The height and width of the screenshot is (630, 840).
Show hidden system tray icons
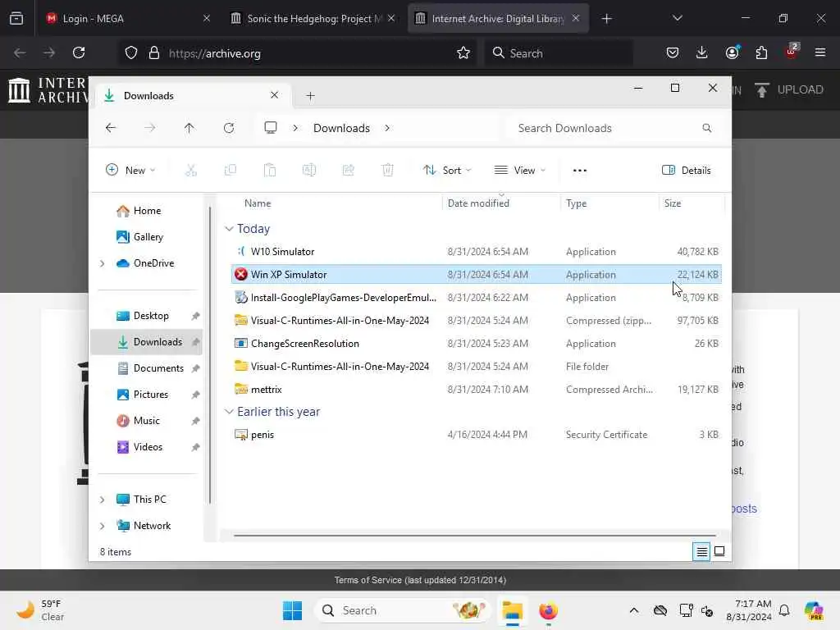[x=634, y=610]
